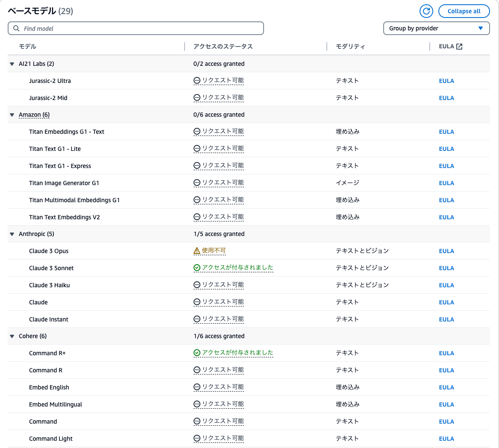499x448 pixels.
Task: Click the Collapse all button
Action: coord(464,11)
